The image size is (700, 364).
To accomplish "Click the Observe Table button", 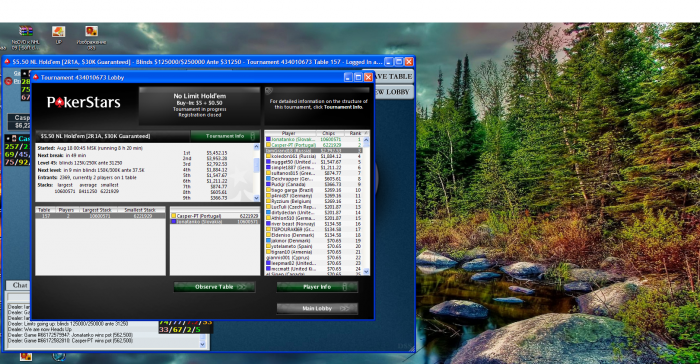I will 214,287.
